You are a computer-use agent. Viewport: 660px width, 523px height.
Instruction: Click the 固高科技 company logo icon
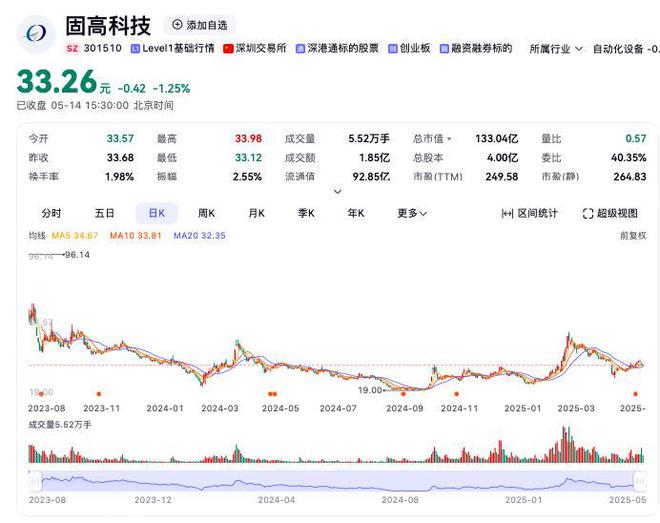(x=36, y=34)
